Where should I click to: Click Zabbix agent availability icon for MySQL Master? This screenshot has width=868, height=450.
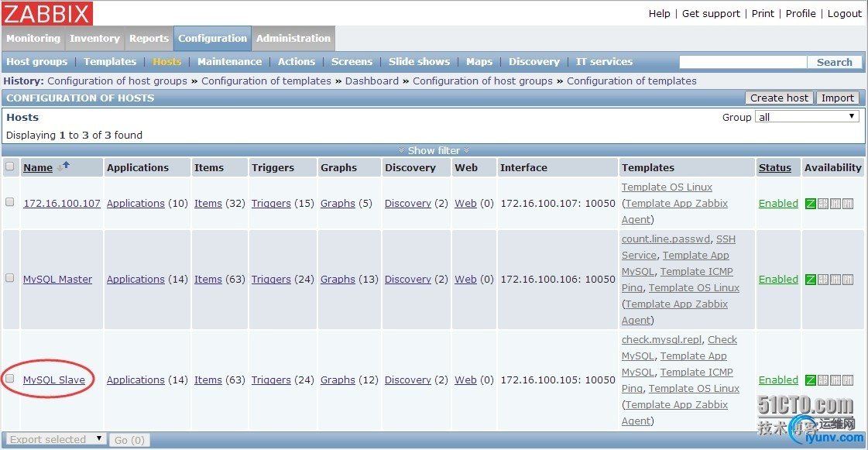(811, 280)
